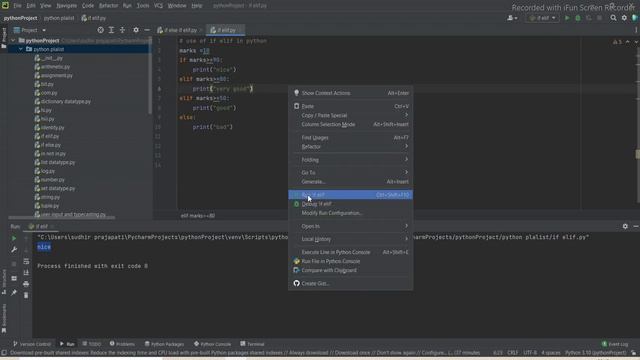The width and height of the screenshot is (640, 360).
Task: Open Project panel options gear
Action: (136, 30)
